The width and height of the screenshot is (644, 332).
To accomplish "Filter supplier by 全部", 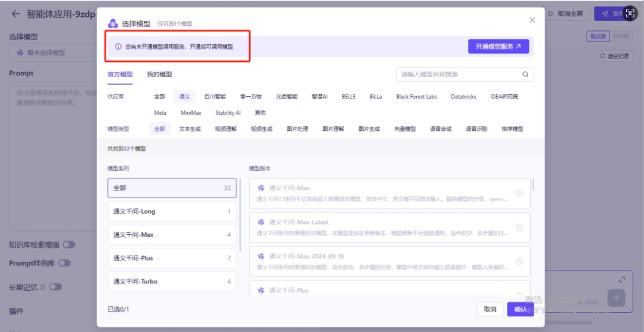I will tap(159, 97).
